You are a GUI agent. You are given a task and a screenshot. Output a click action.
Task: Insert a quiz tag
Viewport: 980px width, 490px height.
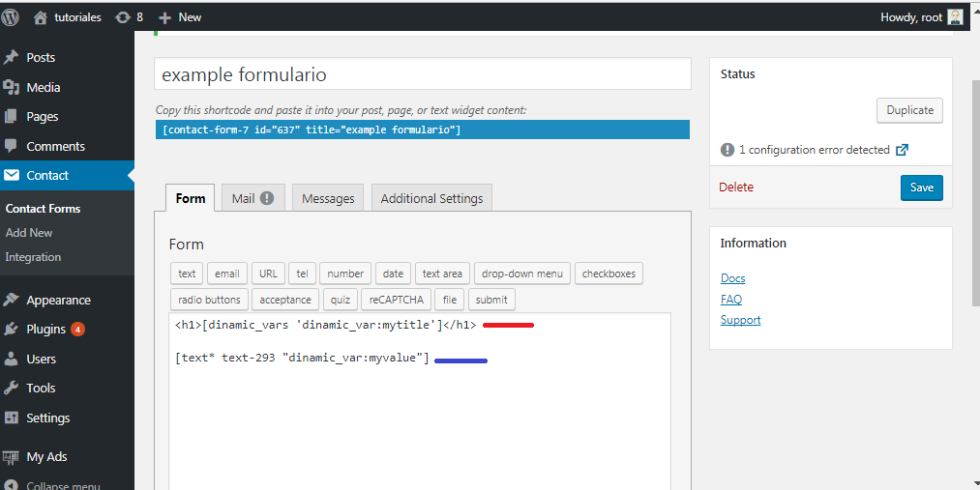pyautogui.click(x=341, y=300)
